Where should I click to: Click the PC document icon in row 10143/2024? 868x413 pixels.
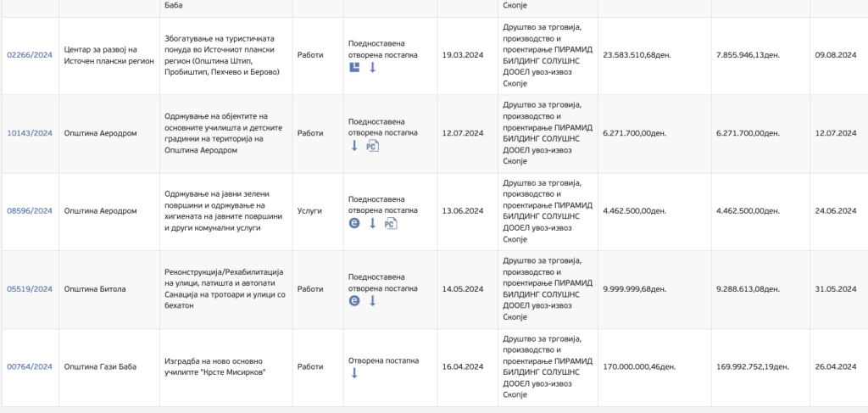click(x=371, y=146)
